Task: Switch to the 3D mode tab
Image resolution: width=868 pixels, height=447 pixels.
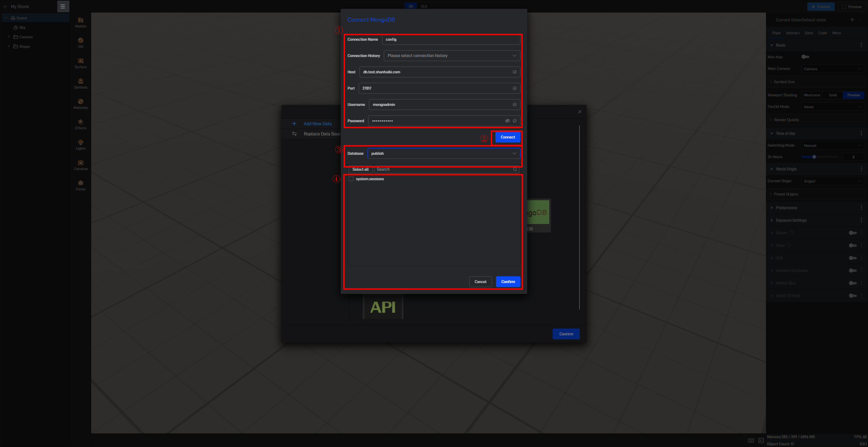Action: [x=411, y=6]
